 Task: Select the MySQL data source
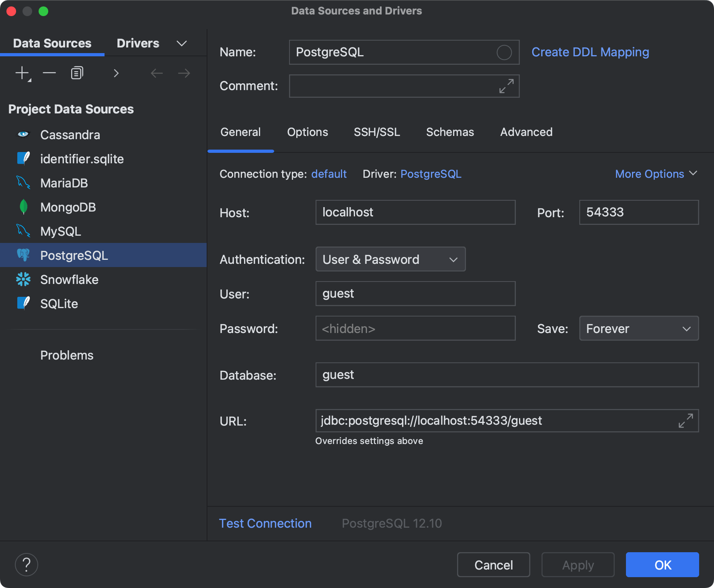coord(60,231)
